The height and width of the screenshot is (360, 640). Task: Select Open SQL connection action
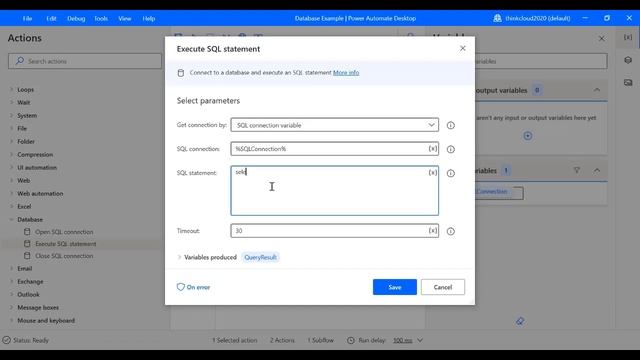pos(64,232)
